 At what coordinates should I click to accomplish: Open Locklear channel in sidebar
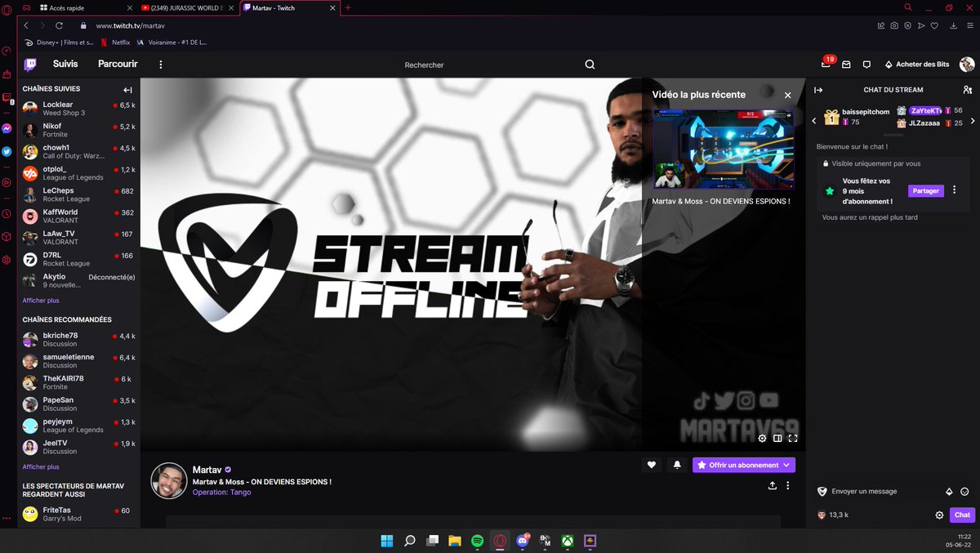[x=78, y=109]
